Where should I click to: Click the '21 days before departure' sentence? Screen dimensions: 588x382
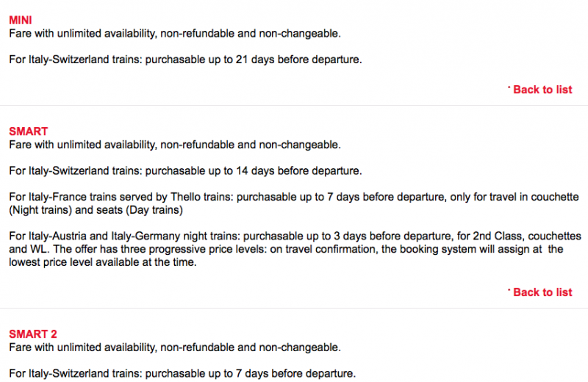tap(185, 60)
